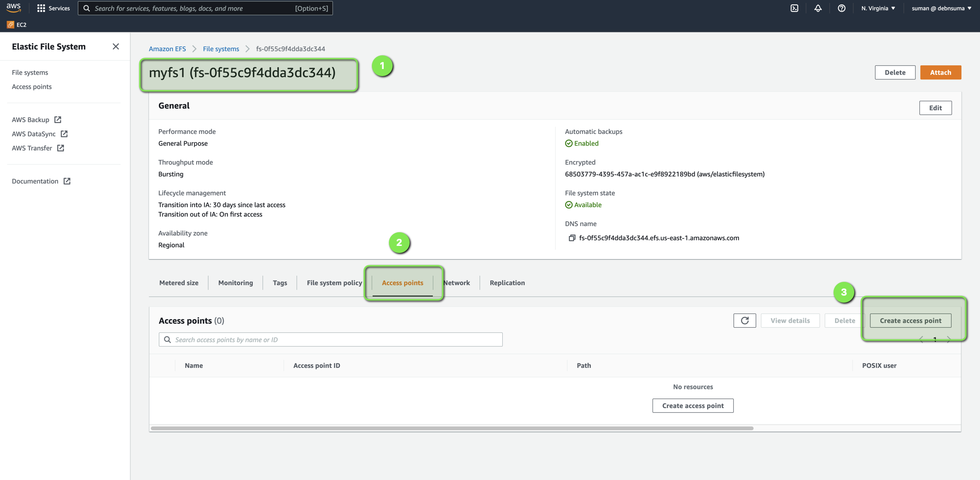Edit the General settings
Viewport: 980px width, 480px height.
935,108
